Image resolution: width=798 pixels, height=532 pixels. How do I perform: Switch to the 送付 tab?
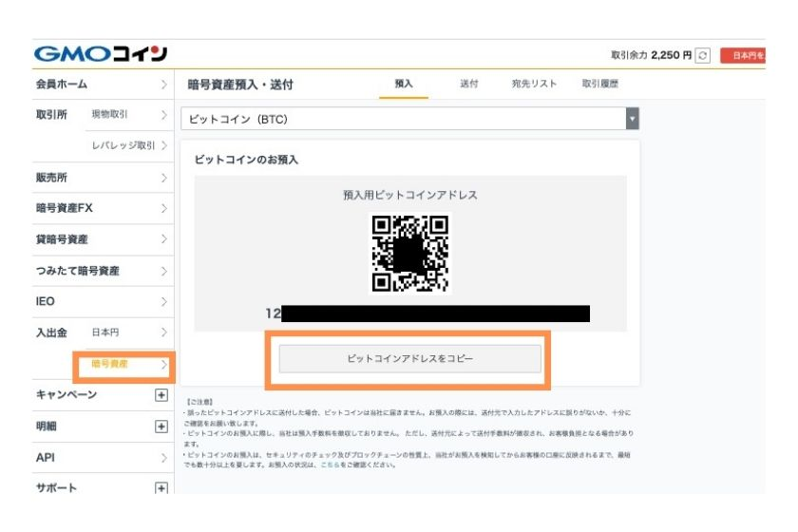pyautogui.click(x=468, y=84)
